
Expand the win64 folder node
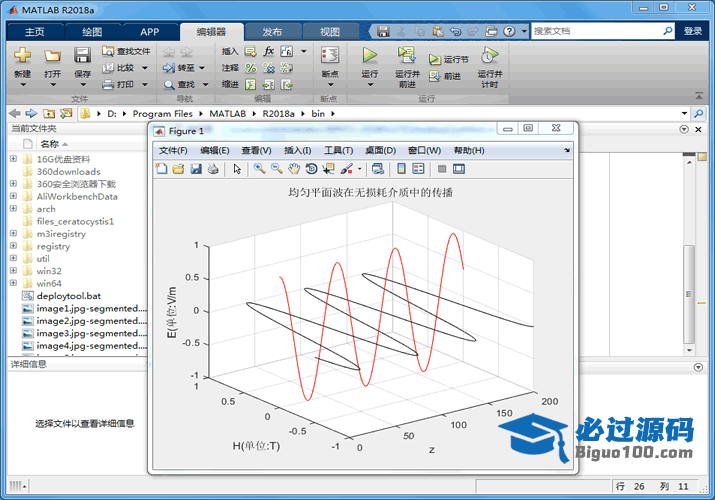13,283
